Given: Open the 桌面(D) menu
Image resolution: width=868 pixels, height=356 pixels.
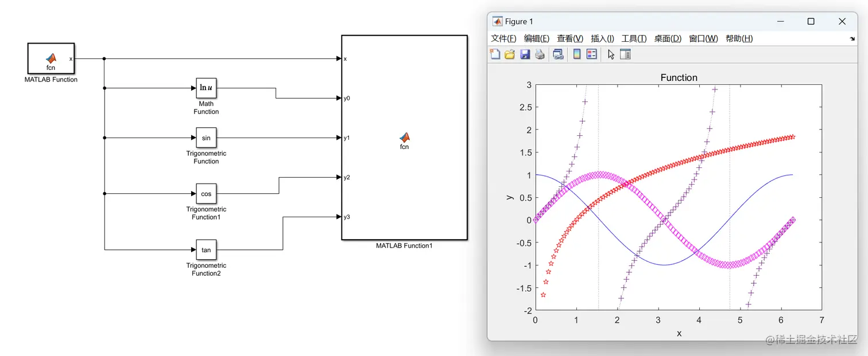Looking at the screenshot, I should click(668, 38).
